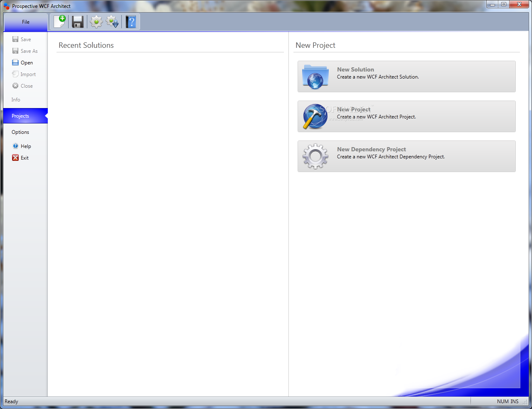Select the Projects section in the sidebar
532x409 pixels.
coord(25,116)
